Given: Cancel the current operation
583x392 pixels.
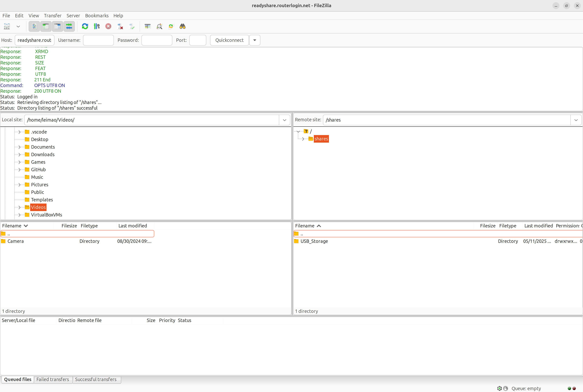Looking at the screenshot, I should 108,26.
